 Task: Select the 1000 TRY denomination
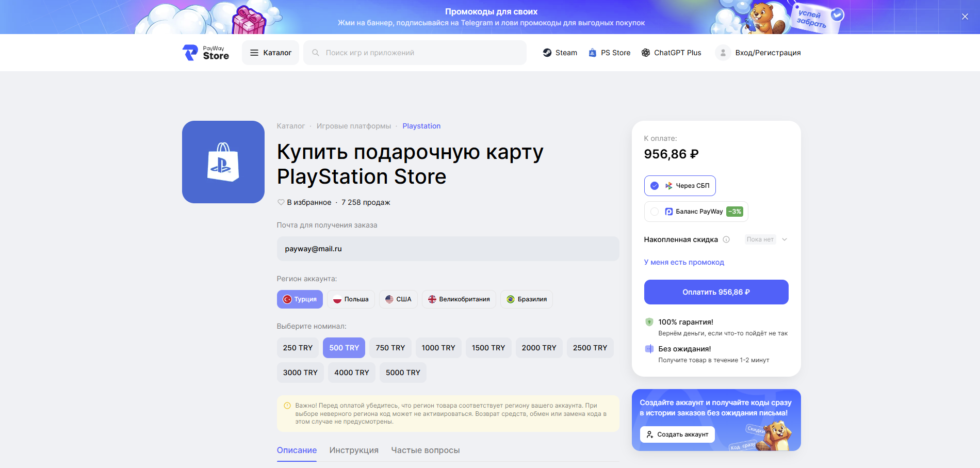(x=438, y=348)
